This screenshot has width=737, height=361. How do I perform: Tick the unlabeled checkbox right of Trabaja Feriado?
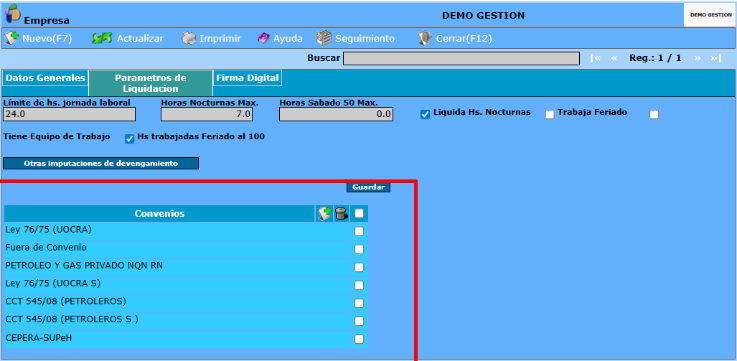654,114
